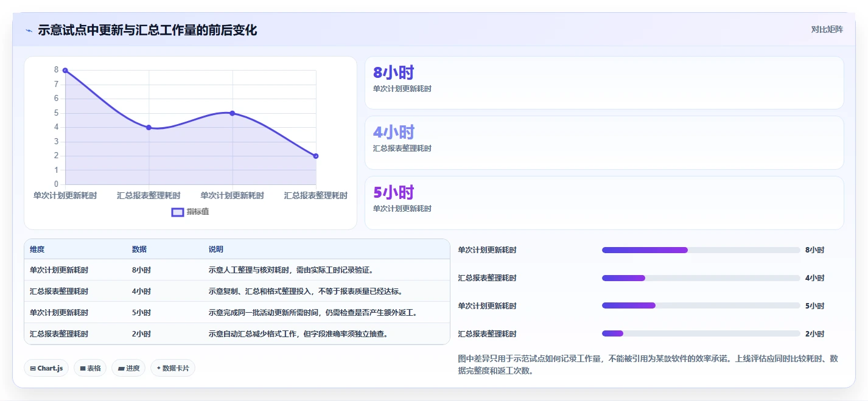Click description starting 示意完成同一批活动更新
Image resolution: width=868 pixels, height=401 pixels.
pyautogui.click(x=313, y=313)
